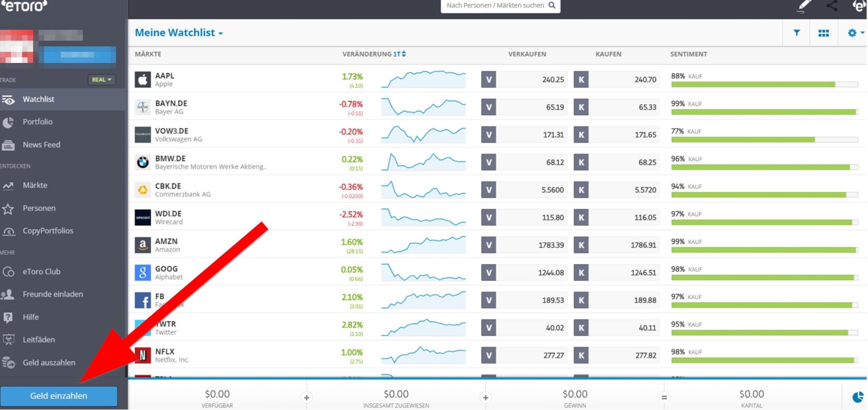The width and height of the screenshot is (868, 410).
Task: Click the share icon in header
Action: pyautogui.click(x=832, y=6)
